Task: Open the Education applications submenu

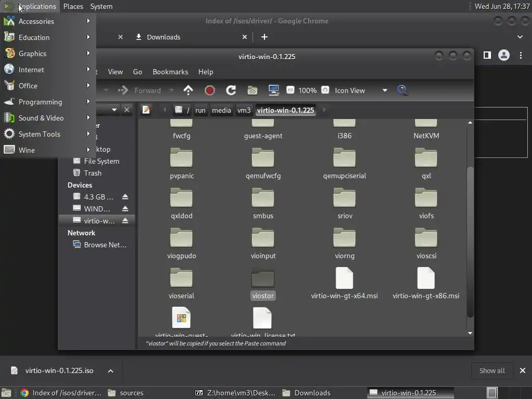Action: pyautogui.click(x=47, y=37)
